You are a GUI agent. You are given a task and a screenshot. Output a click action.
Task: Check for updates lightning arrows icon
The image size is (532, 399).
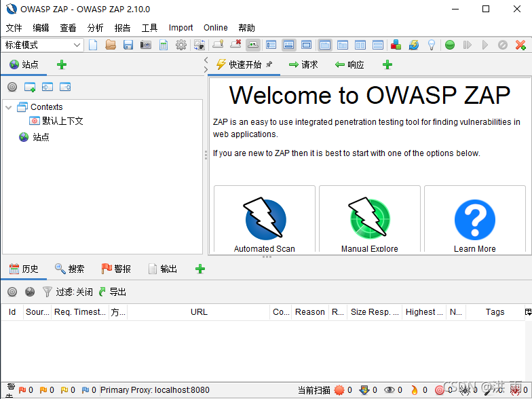[414, 45]
